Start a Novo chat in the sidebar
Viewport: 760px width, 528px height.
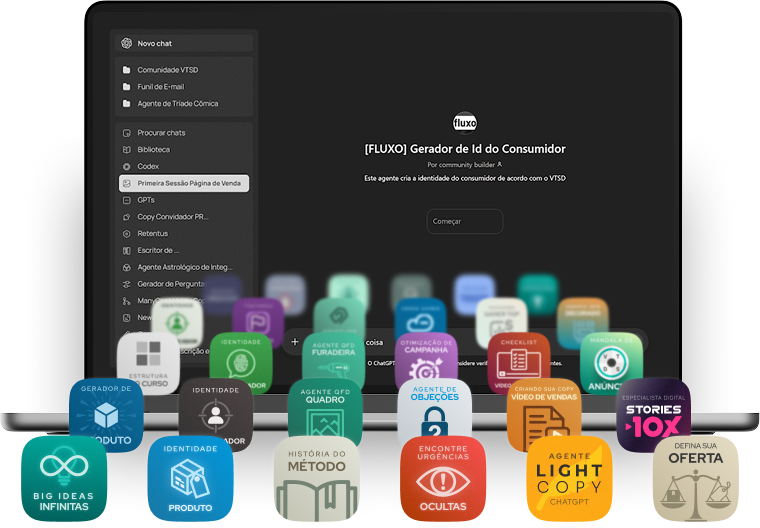click(155, 43)
